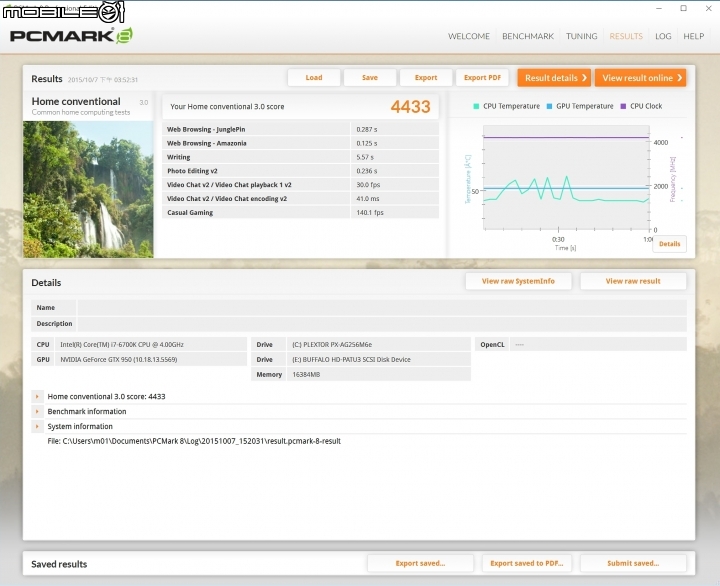Image resolution: width=720 pixels, height=586 pixels.
Task: Click the i7-6700K CPU value
Action: 122,344
